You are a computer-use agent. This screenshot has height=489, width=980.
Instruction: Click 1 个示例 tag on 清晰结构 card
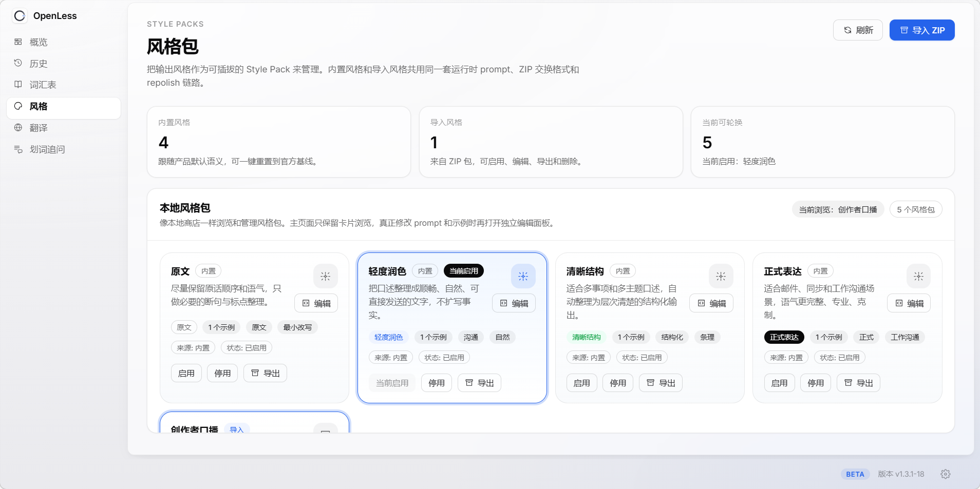point(631,337)
